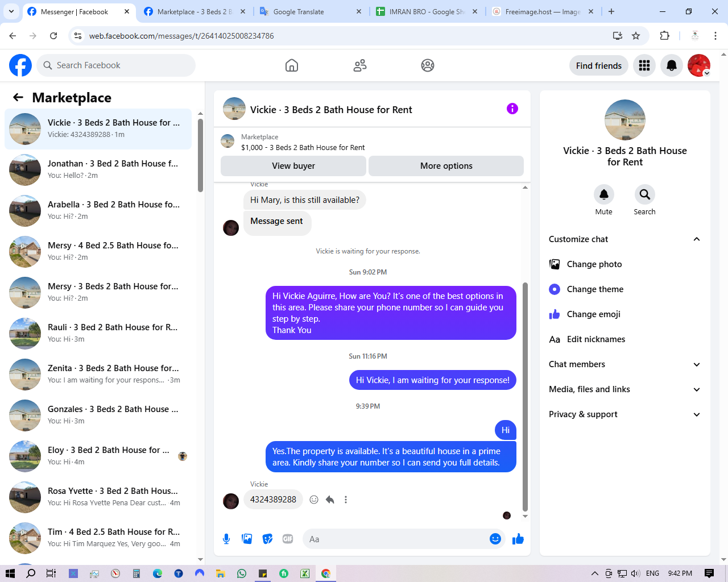This screenshot has width=728, height=582.
Task: Switch to Google Translate tab
Action: pyautogui.click(x=311, y=11)
